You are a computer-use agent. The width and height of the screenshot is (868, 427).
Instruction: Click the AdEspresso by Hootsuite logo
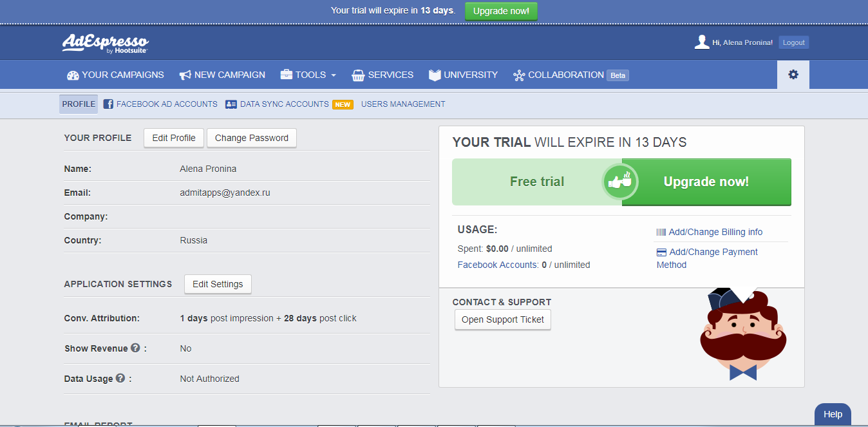coord(105,43)
